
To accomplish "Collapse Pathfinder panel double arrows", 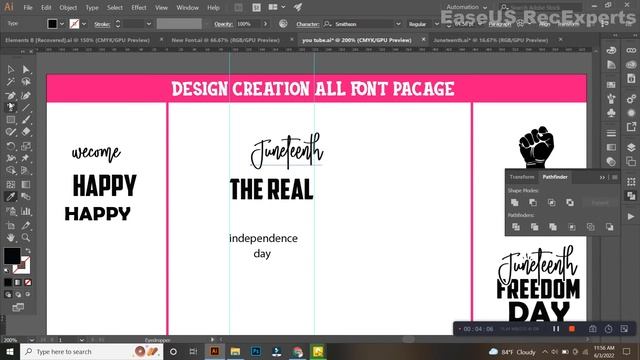I will point(602,177).
